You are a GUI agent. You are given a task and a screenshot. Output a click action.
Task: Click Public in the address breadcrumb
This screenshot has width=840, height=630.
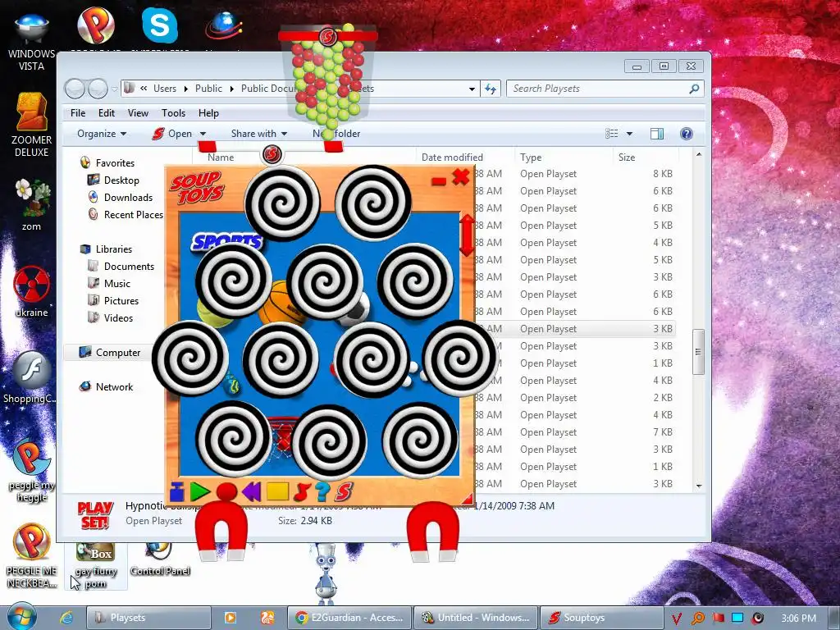click(208, 89)
